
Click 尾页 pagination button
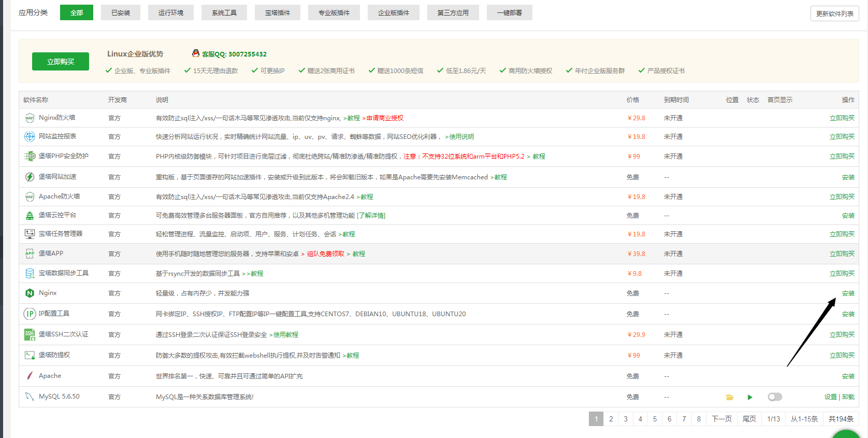coord(749,419)
